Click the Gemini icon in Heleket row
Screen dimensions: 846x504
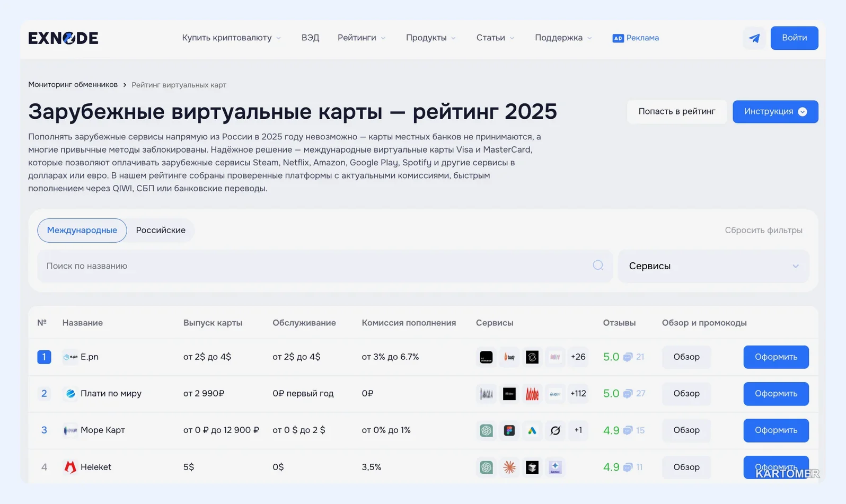point(555,467)
